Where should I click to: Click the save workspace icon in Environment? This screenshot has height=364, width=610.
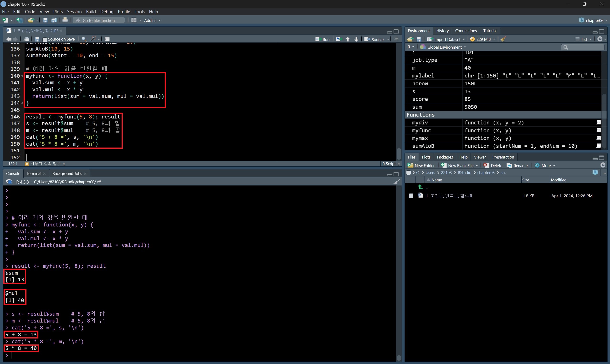(419, 39)
